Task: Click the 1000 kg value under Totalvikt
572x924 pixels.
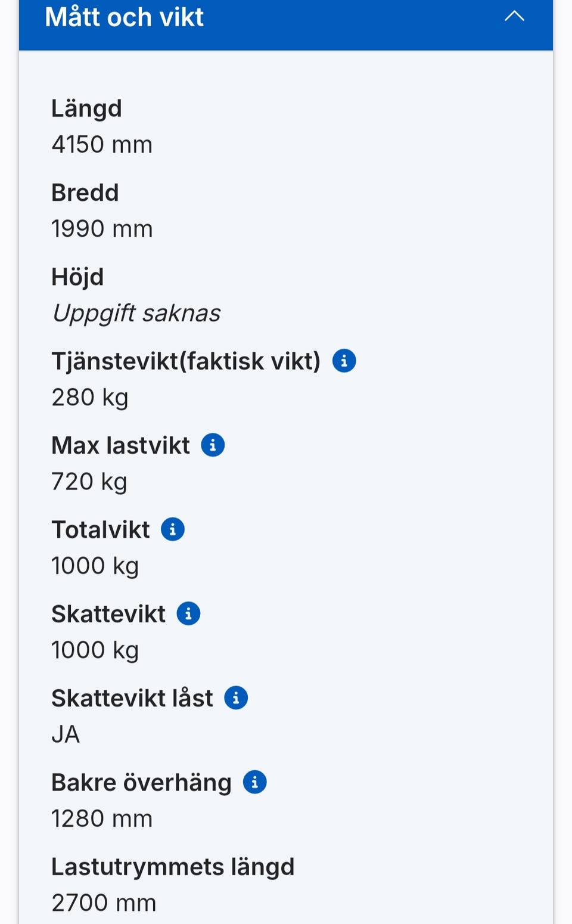Action: click(x=95, y=566)
